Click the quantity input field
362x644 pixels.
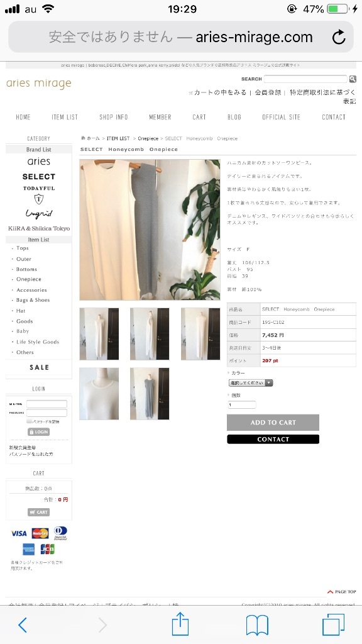tap(242, 404)
